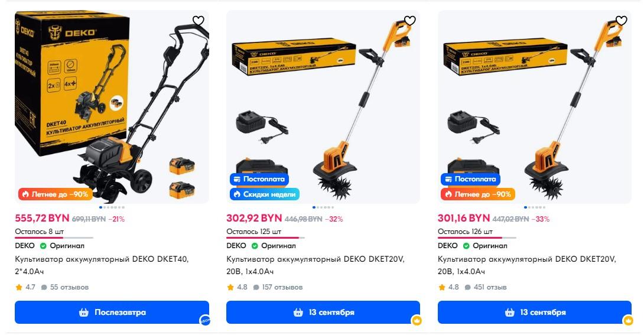Image resolution: width=644 pixels, height=335 pixels.
Task: Click the yellow crown badge on middle card
Action: (417, 320)
